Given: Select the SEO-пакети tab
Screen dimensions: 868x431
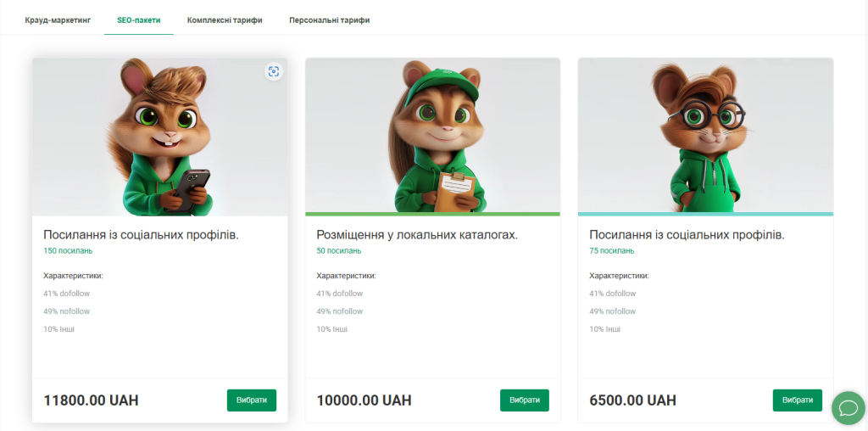Looking at the screenshot, I should 139,19.
